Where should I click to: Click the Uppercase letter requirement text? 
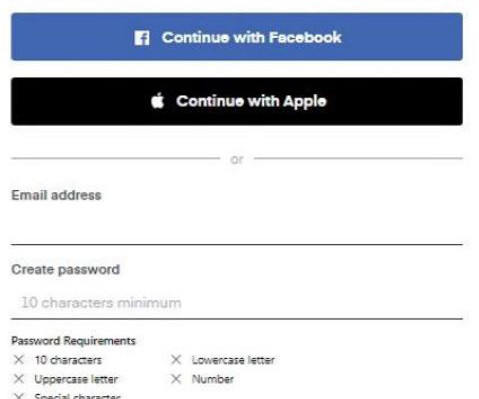76,379
